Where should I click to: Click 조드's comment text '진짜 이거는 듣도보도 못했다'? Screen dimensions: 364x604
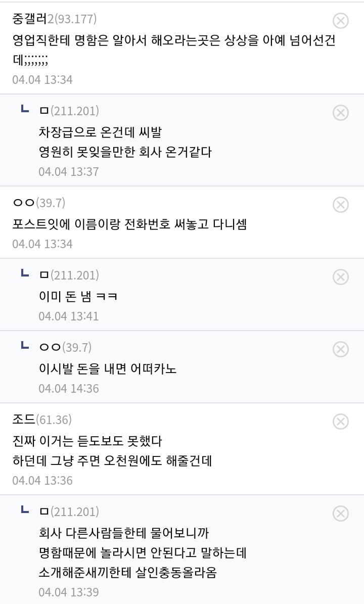click(87, 441)
